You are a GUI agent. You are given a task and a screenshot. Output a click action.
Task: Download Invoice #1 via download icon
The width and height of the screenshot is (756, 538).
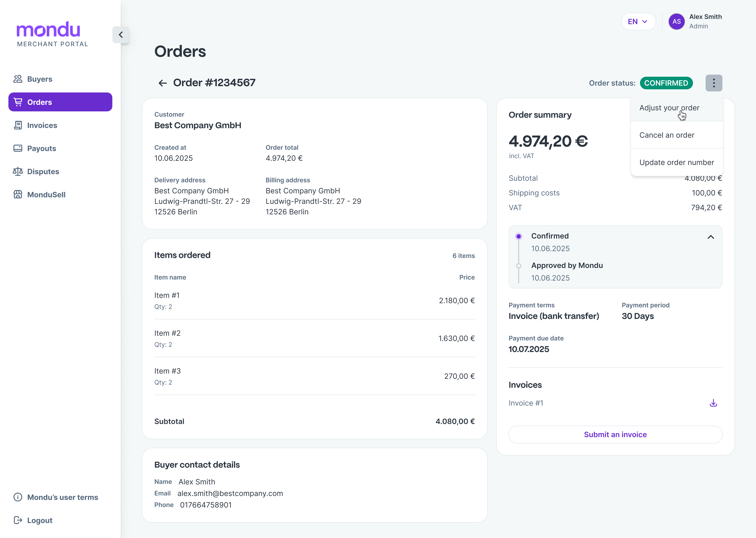tap(713, 403)
